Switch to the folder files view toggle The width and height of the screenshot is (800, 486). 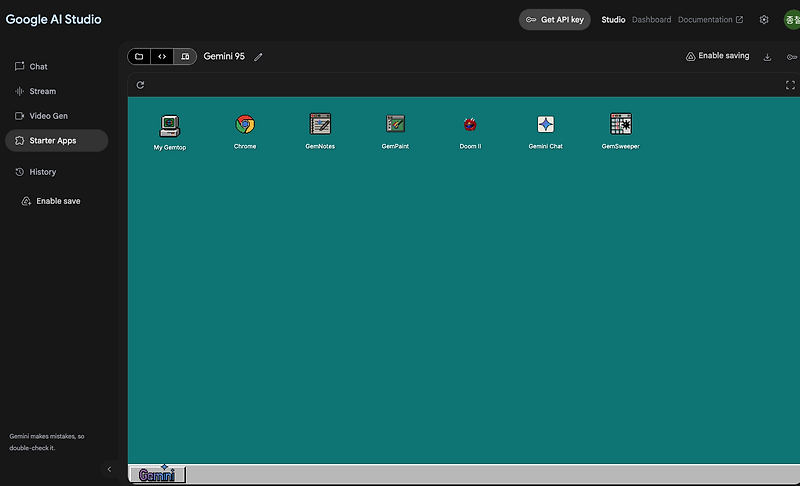coord(139,57)
